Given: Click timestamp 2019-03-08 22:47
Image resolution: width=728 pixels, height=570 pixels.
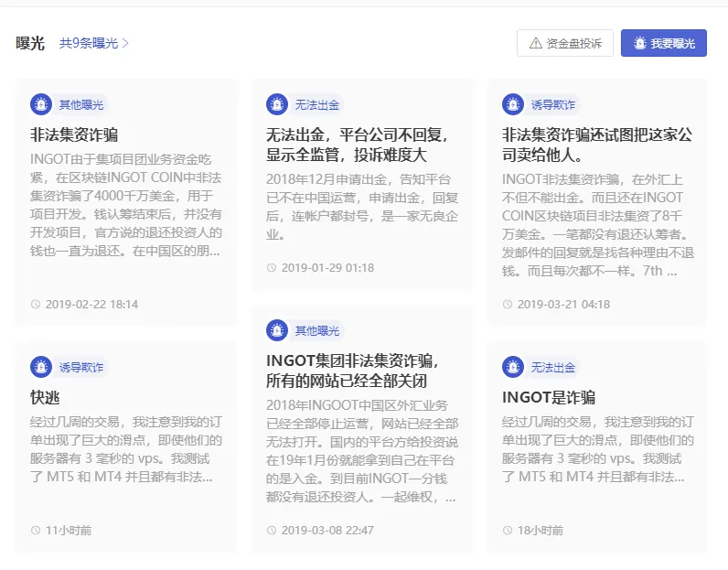Looking at the screenshot, I should pos(327,530).
